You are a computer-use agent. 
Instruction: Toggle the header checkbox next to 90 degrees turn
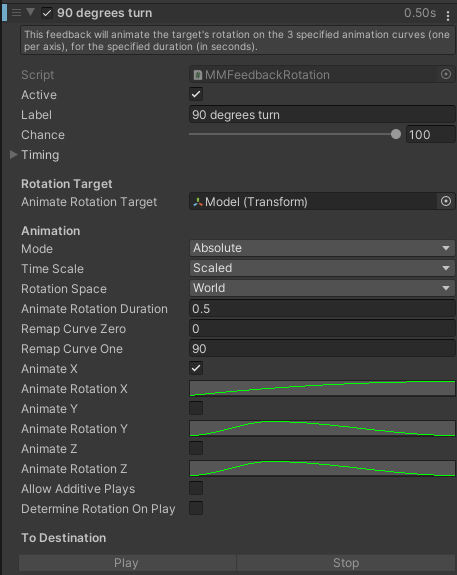(x=47, y=13)
